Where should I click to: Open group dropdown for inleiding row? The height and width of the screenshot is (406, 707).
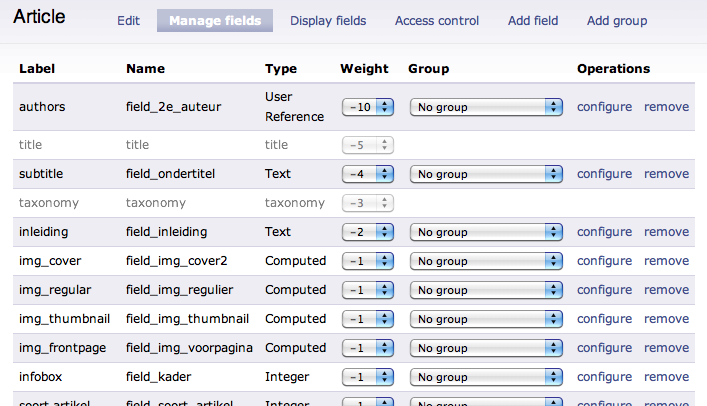486,232
